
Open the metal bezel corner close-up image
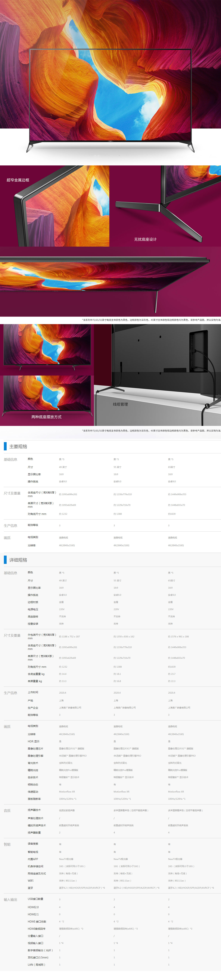coord(54,206)
